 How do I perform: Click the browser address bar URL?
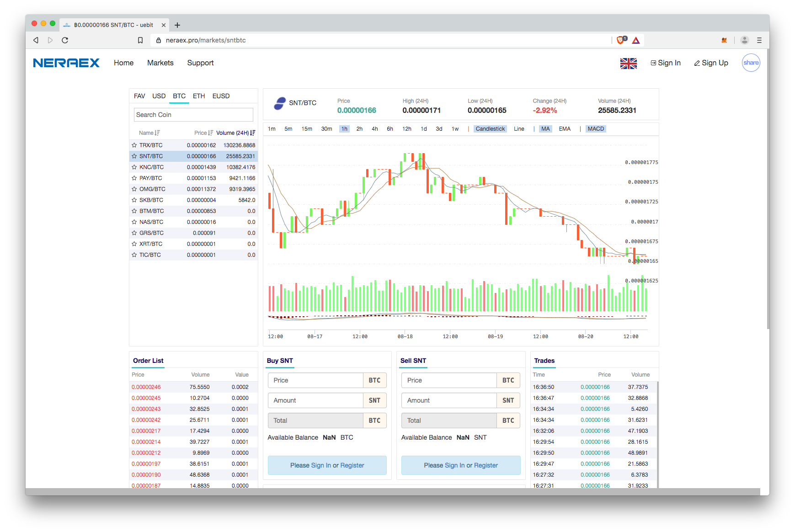click(206, 40)
